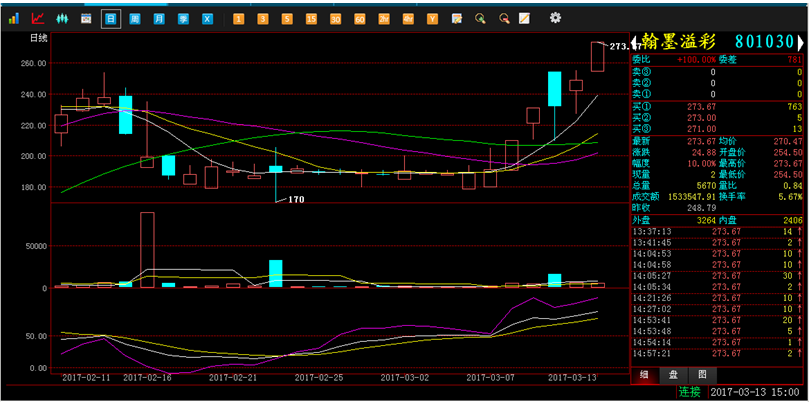This screenshot has height=403, width=811.
Task: Select daily (日) period button
Action: pos(111,19)
